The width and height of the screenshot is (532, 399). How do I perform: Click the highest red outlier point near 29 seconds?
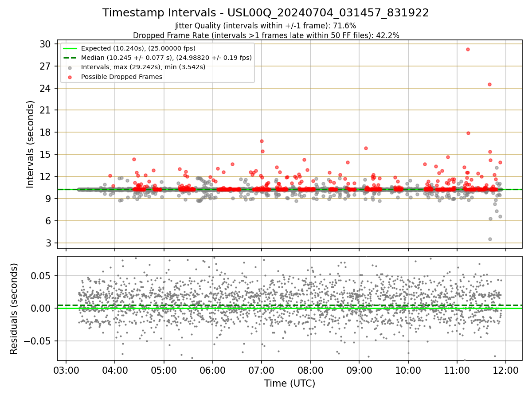(x=468, y=49)
